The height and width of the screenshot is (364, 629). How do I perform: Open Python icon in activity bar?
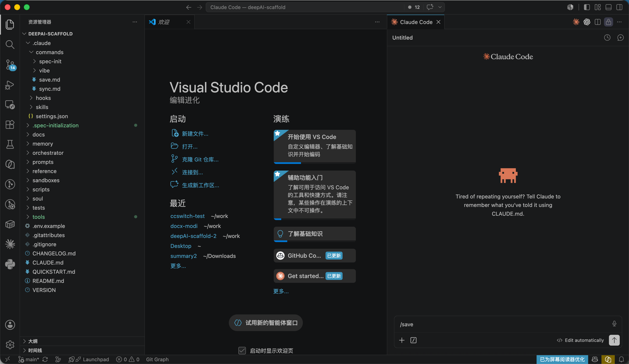coord(10,264)
